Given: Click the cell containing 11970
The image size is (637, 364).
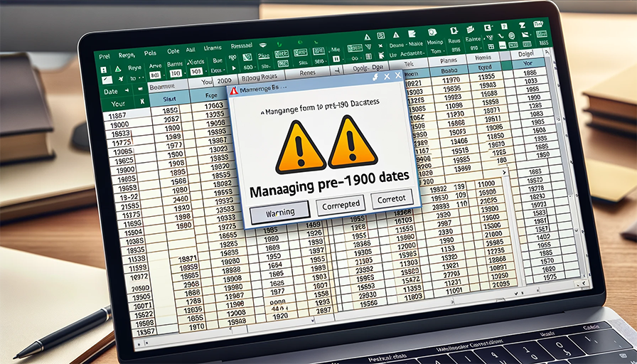Looking at the screenshot, I should (x=450, y=80).
